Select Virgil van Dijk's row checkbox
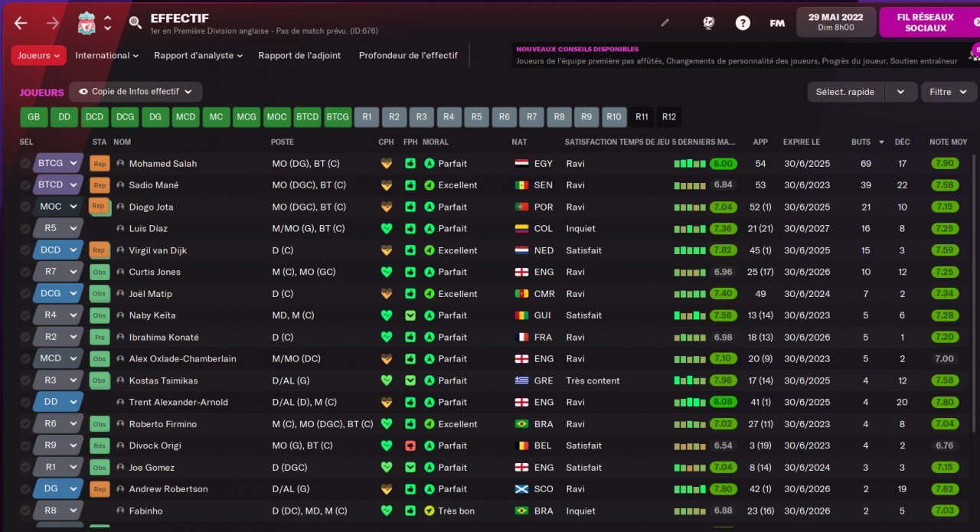The width and height of the screenshot is (980, 532). (x=25, y=250)
